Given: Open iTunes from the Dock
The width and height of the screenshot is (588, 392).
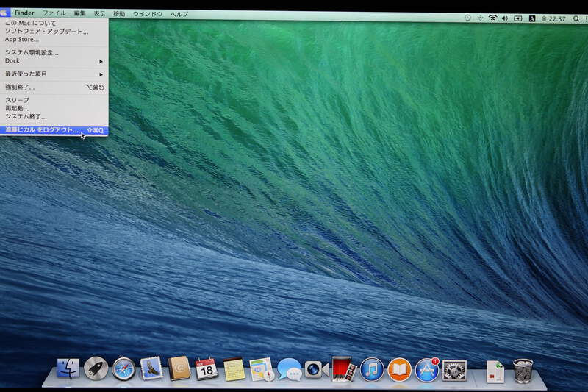Looking at the screenshot, I should [x=372, y=368].
